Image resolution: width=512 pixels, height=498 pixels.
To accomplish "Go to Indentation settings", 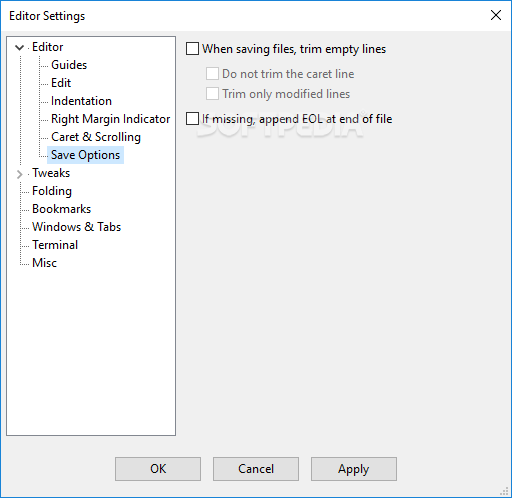I will coord(81,101).
